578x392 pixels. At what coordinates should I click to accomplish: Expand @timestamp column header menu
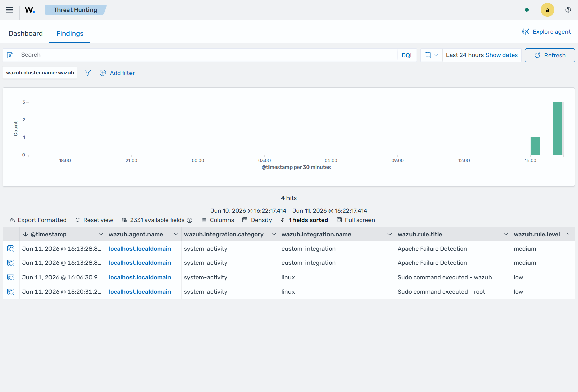[x=101, y=234]
